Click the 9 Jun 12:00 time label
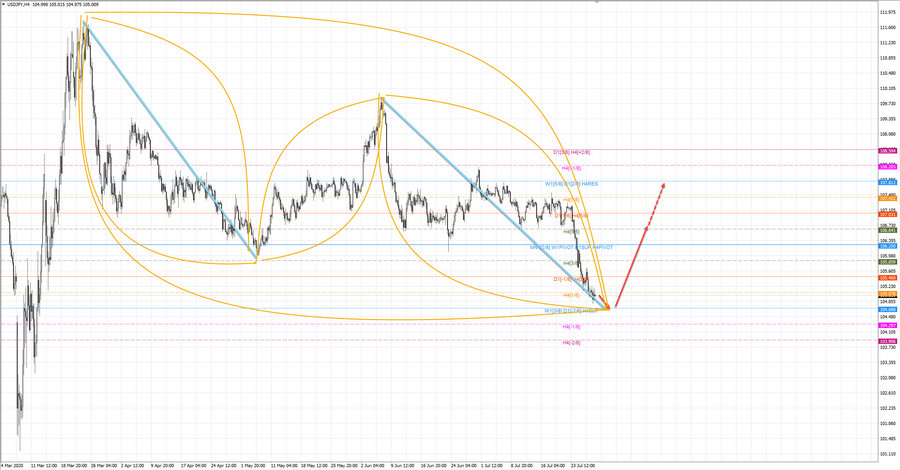Image resolution: width=900 pixels, height=470 pixels. (403, 466)
